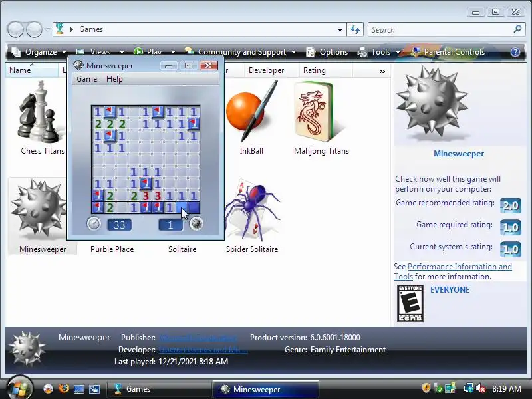Click the Solitaire label in the Games list
532x399 pixels.
tap(182, 249)
